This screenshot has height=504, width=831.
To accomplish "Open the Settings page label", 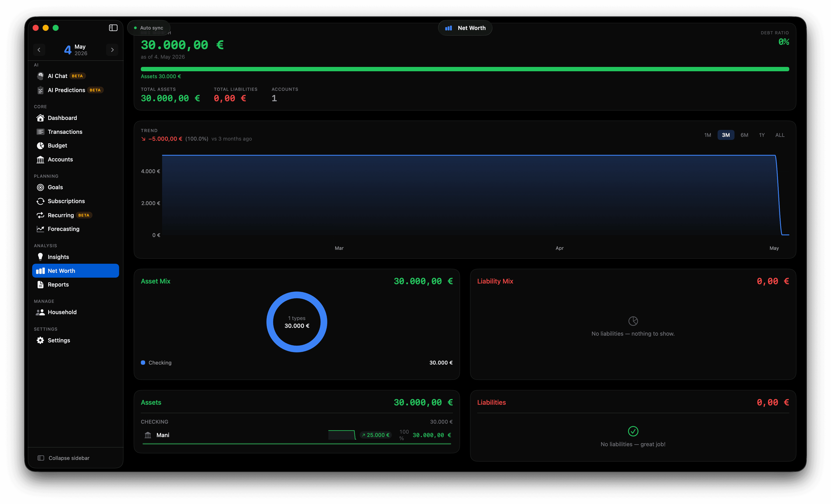I will 59,340.
